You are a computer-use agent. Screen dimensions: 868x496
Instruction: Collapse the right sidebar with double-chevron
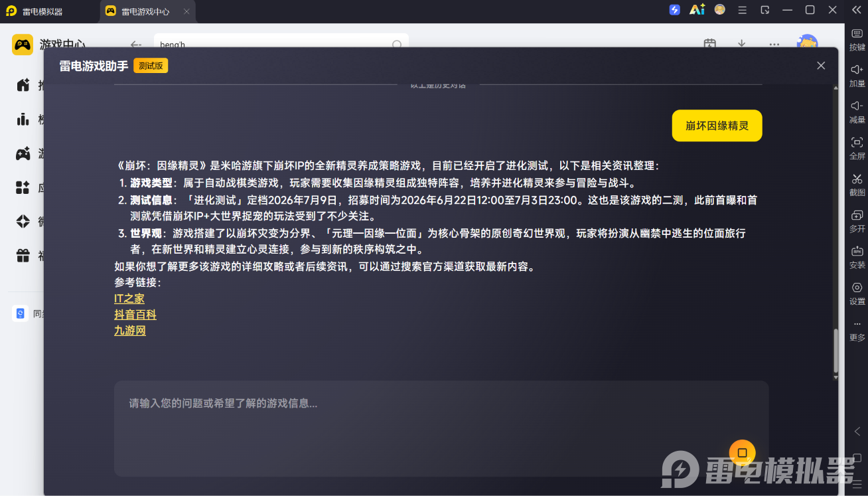tap(856, 10)
